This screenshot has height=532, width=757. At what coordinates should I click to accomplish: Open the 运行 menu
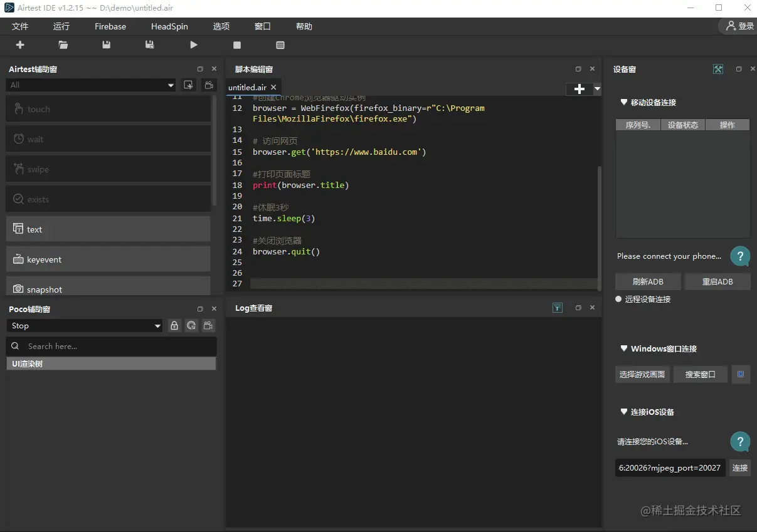click(61, 26)
